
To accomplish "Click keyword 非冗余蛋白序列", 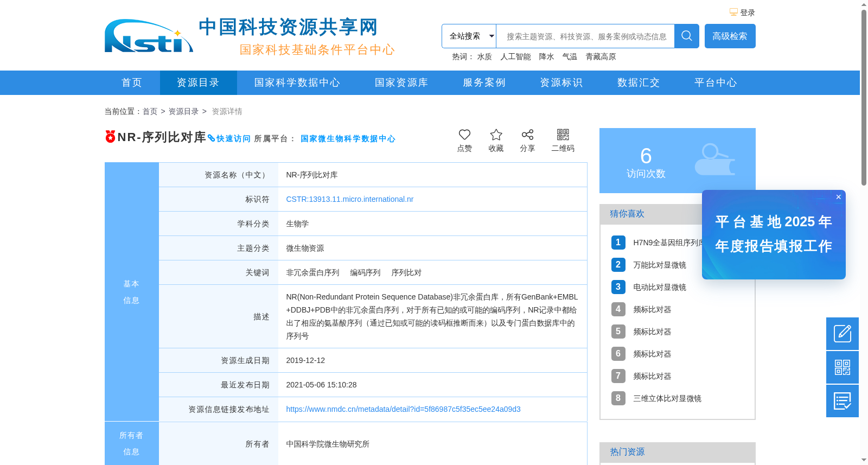I will click(312, 272).
